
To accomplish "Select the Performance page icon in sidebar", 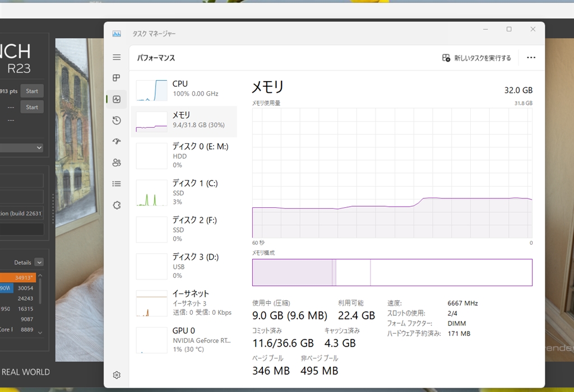I will [117, 99].
